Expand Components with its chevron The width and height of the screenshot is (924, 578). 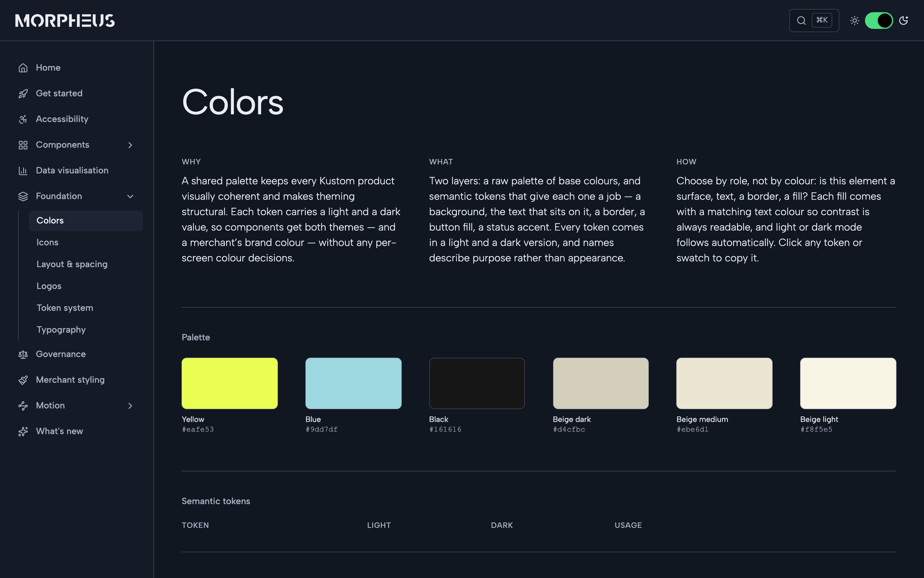click(x=130, y=145)
